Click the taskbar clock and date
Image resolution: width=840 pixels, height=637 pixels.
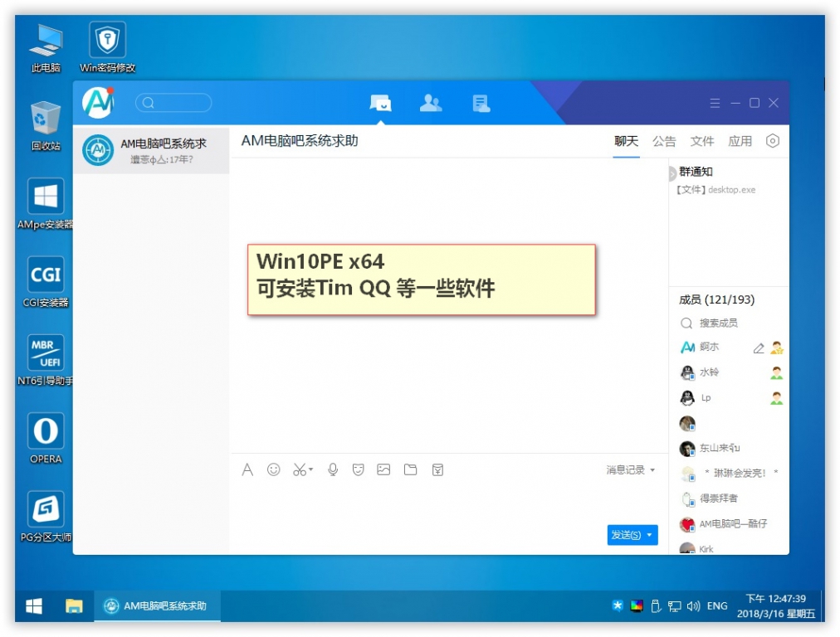[776, 606]
